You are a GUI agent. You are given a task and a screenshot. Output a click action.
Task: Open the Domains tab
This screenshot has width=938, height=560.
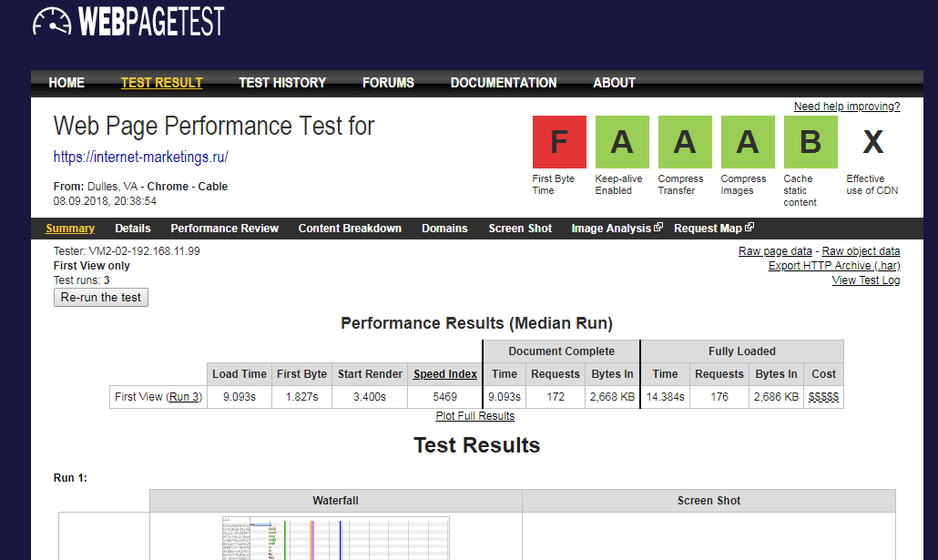[x=444, y=229]
